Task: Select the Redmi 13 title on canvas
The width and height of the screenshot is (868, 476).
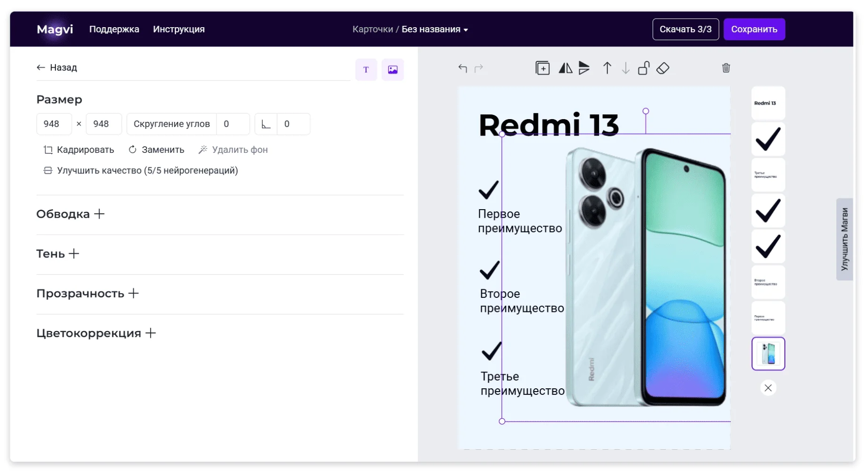Action: pyautogui.click(x=548, y=125)
